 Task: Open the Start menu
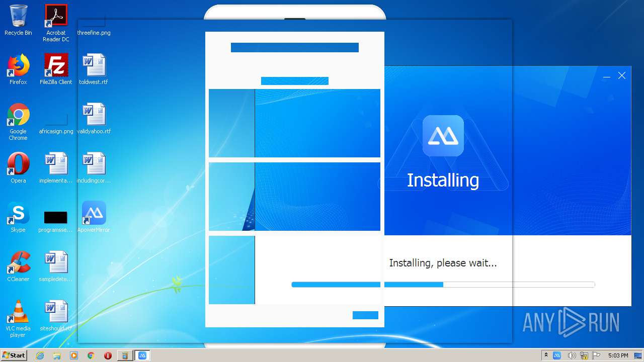pos(14,355)
